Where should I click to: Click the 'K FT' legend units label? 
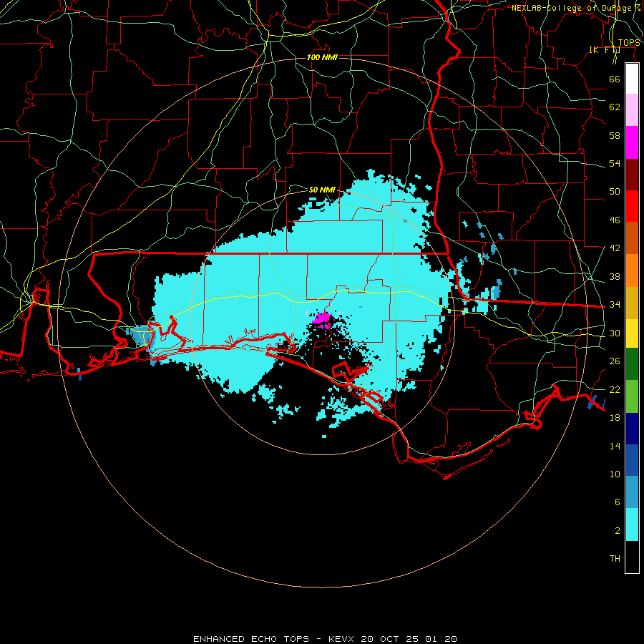pyautogui.click(x=605, y=49)
